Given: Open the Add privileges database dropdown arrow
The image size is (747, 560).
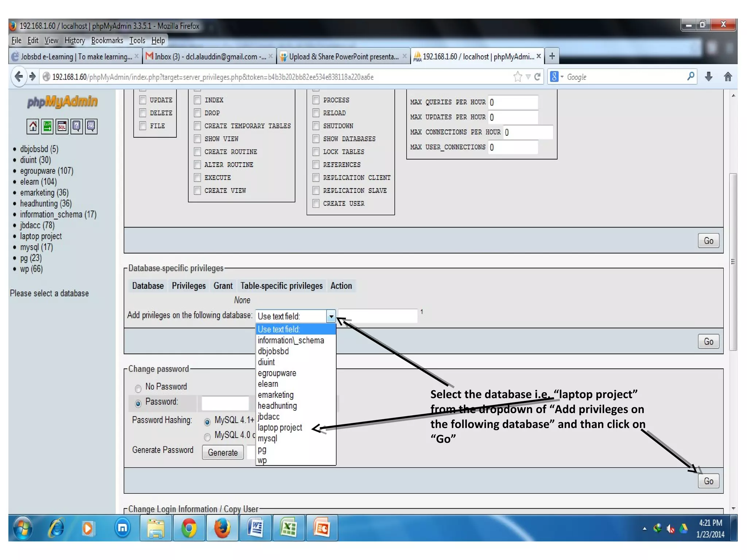Looking at the screenshot, I should (331, 316).
